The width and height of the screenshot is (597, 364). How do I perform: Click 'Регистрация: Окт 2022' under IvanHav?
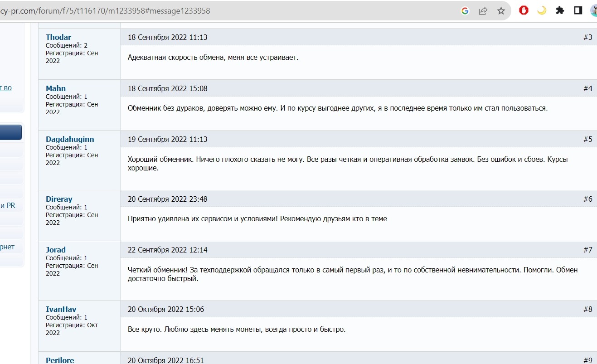coord(72,329)
